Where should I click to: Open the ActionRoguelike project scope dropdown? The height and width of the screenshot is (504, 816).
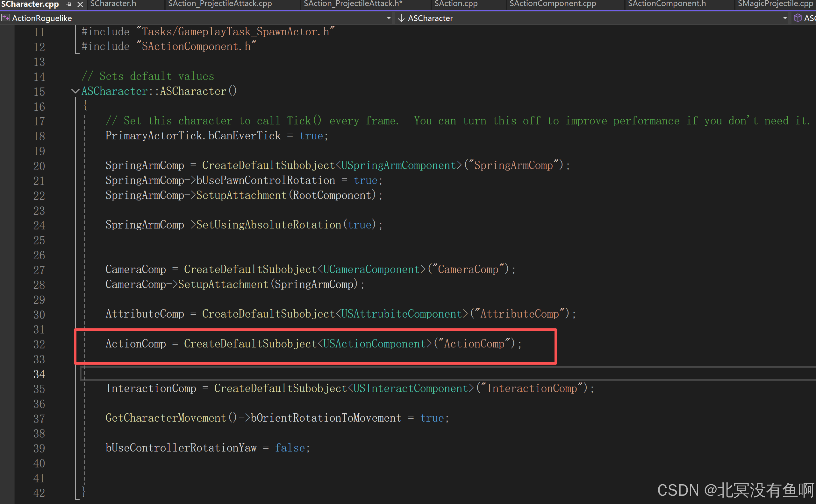coord(389,18)
